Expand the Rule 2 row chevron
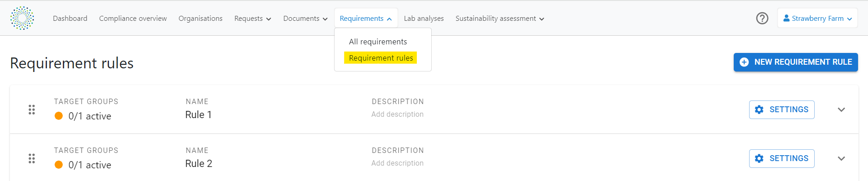The height and width of the screenshot is (181, 868). click(x=841, y=158)
